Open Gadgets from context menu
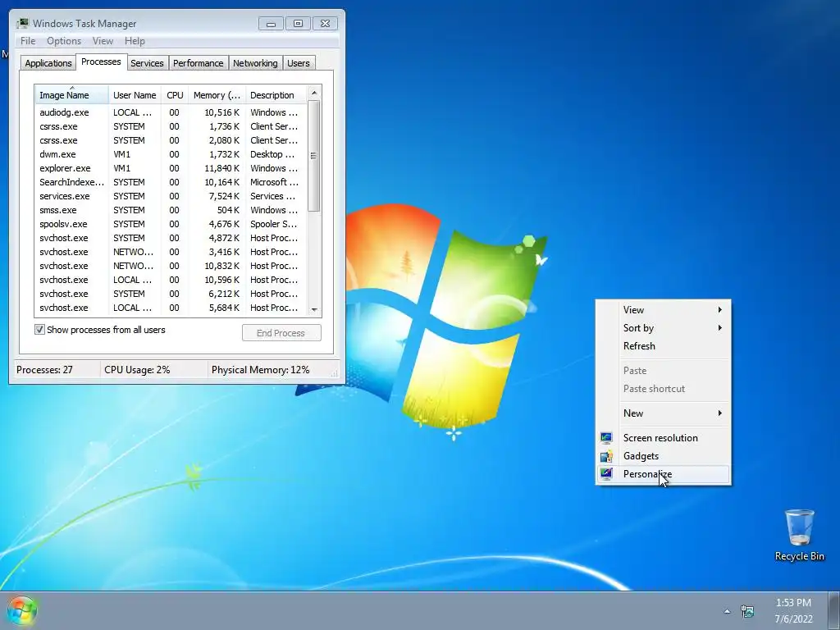This screenshot has width=840, height=630. click(x=663, y=456)
